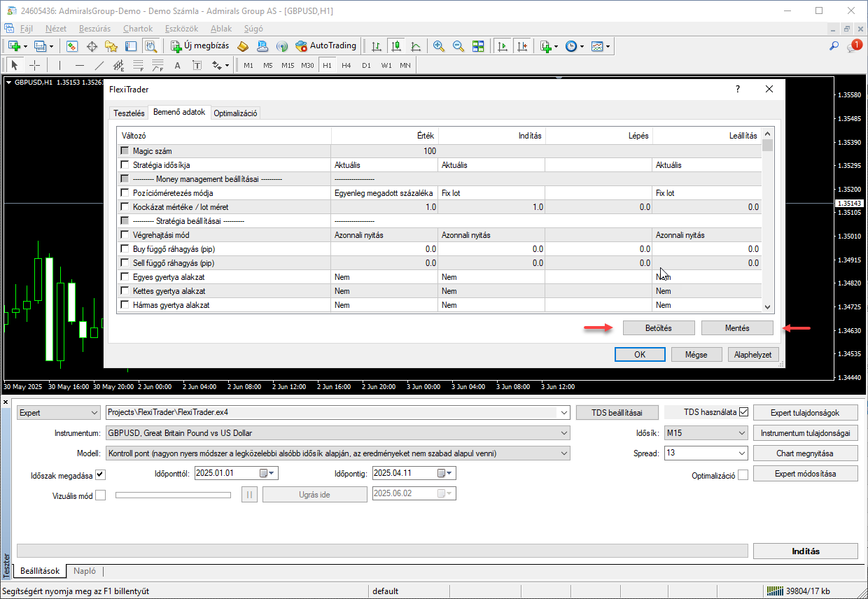Screen dimensions: 868x599
Task: Open the Eszközök menu
Action: (x=182, y=29)
